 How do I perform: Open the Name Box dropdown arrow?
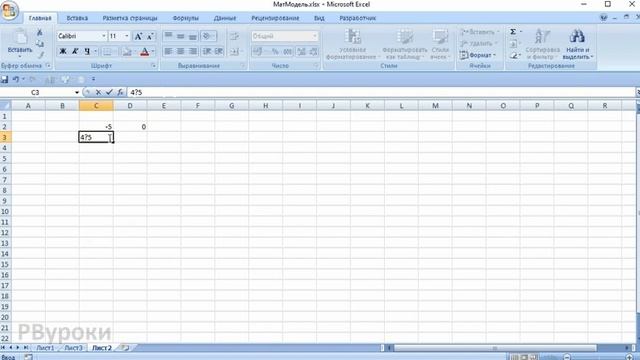pyautogui.click(x=76, y=93)
